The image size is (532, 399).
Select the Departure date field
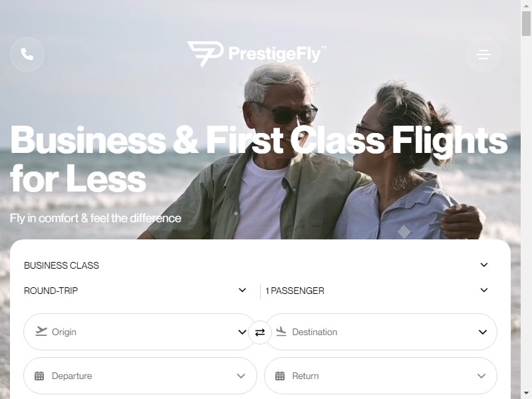(x=140, y=376)
